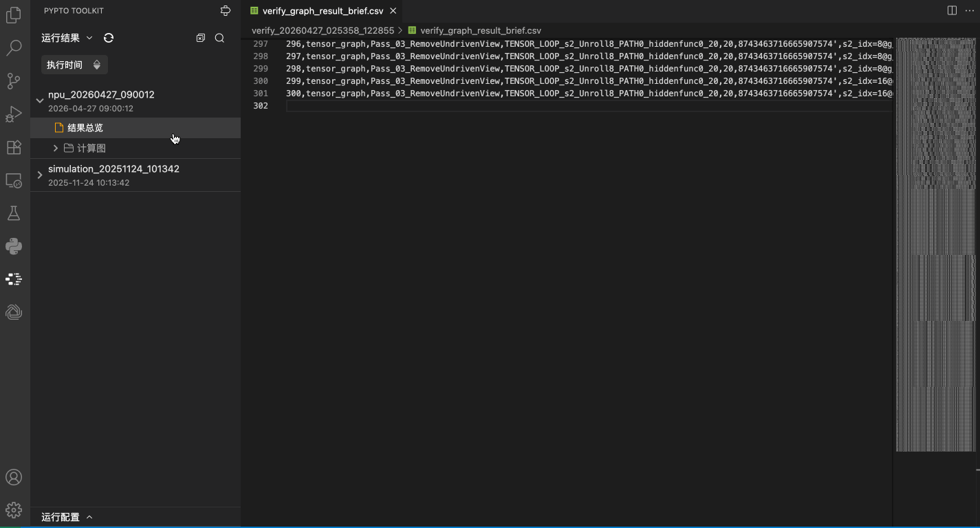Select the verify_graph_result_brief.csv tab

[x=323, y=11]
